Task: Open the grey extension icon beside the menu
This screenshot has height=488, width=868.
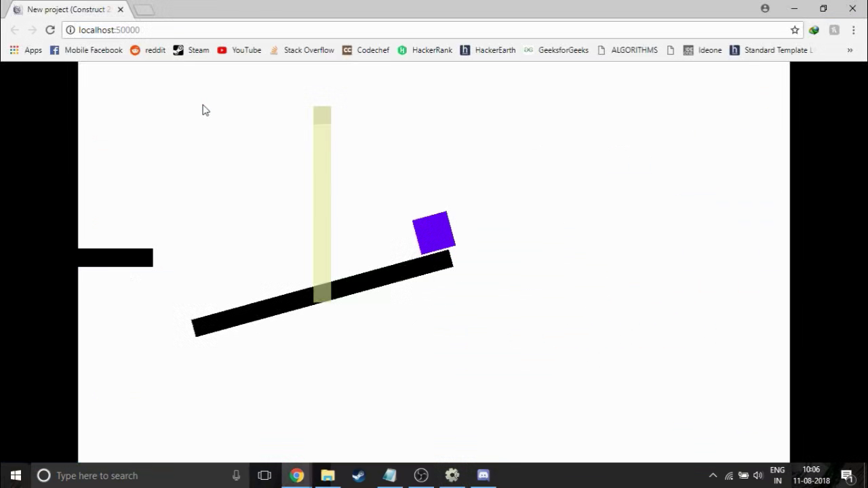Action: pyautogui.click(x=834, y=30)
